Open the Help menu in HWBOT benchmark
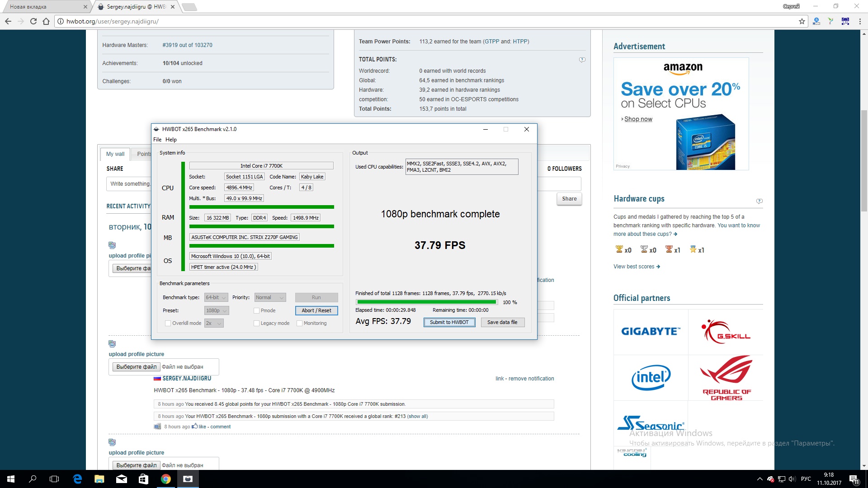The width and height of the screenshot is (868, 488). (171, 140)
